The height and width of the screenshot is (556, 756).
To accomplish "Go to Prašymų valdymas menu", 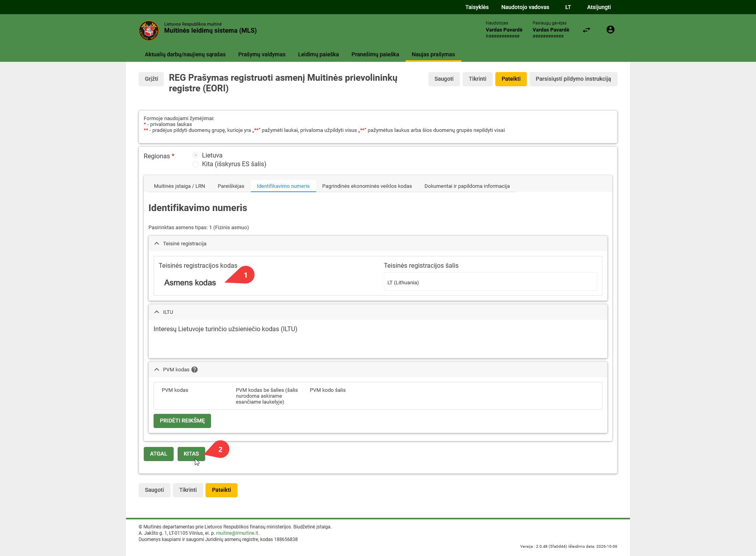I will [x=262, y=54].
